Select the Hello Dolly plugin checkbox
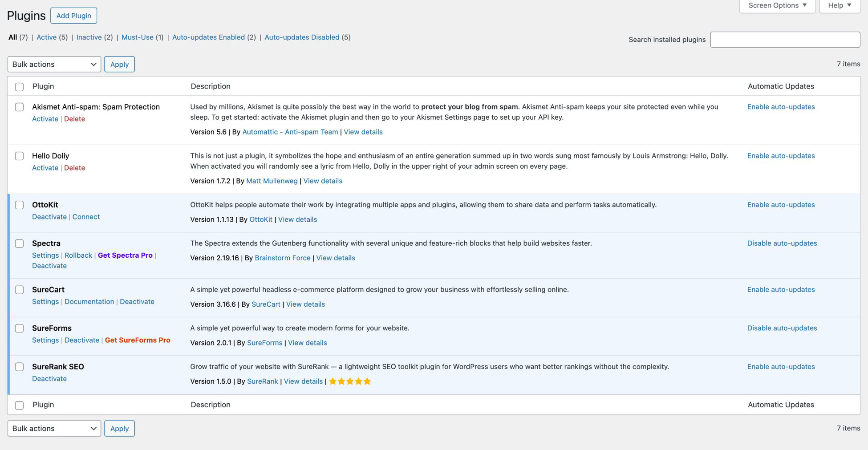 pyautogui.click(x=20, y=156)
